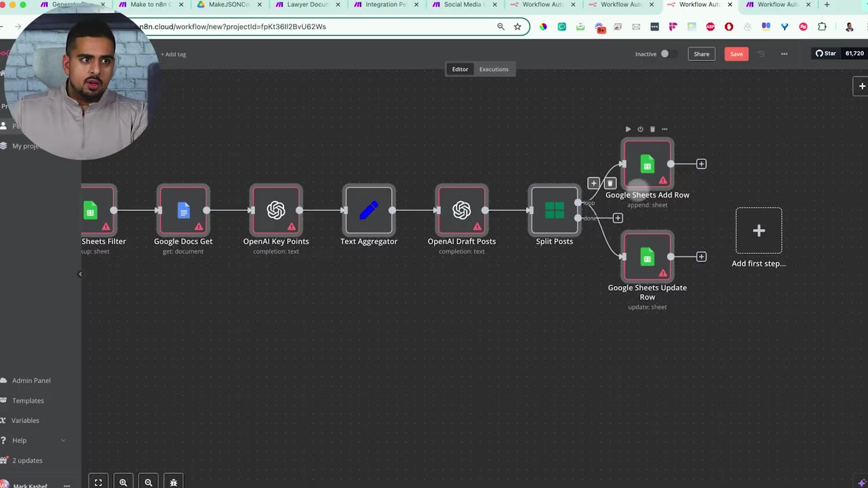Click the GitHub Star button
Screen dimensions: 868x488
(826, 54)
